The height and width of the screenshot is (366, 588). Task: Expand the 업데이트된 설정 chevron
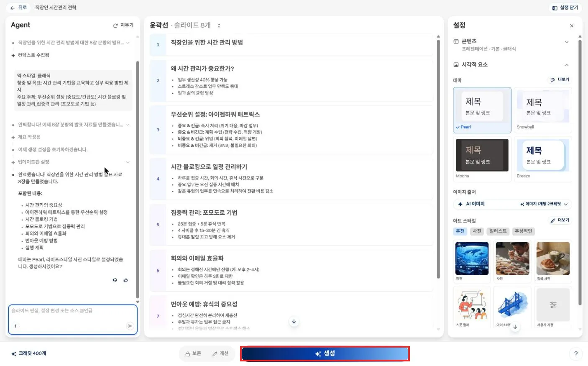(128, 162)
